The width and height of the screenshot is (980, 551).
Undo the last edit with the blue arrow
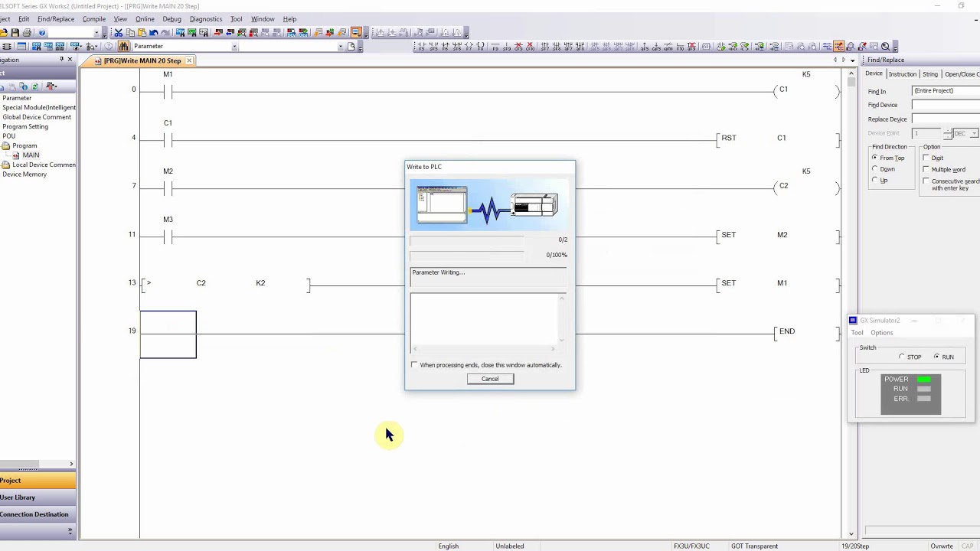[x=154, y=33]
